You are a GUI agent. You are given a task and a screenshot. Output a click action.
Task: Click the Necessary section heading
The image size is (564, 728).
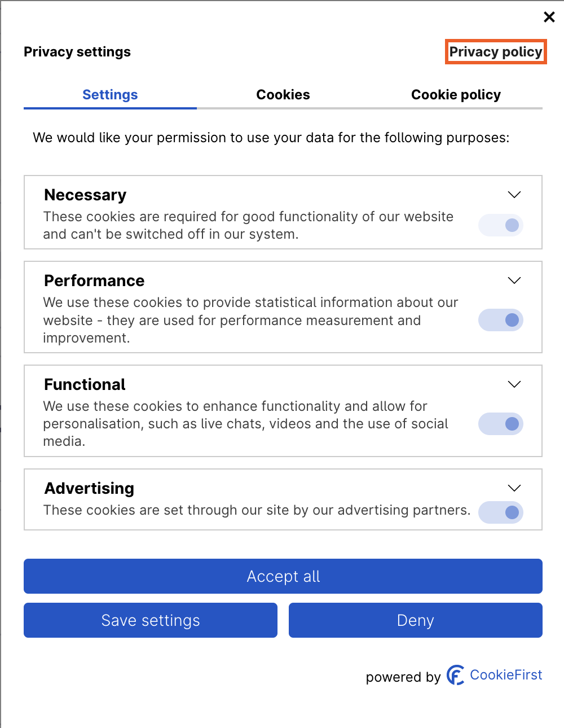(85, 194)
